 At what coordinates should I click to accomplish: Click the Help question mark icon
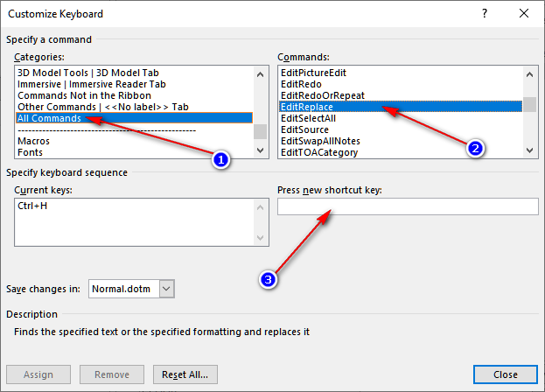[485, 13]
